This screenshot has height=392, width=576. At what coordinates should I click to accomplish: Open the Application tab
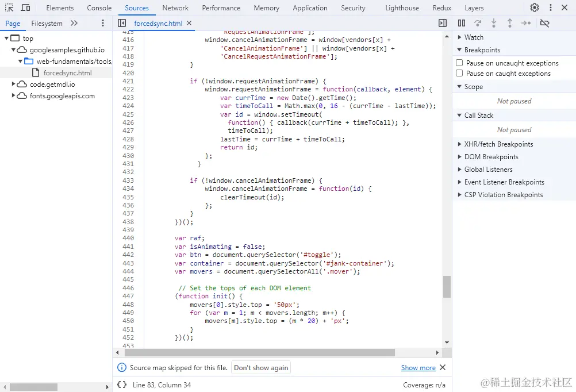click(x=310, y=7)
